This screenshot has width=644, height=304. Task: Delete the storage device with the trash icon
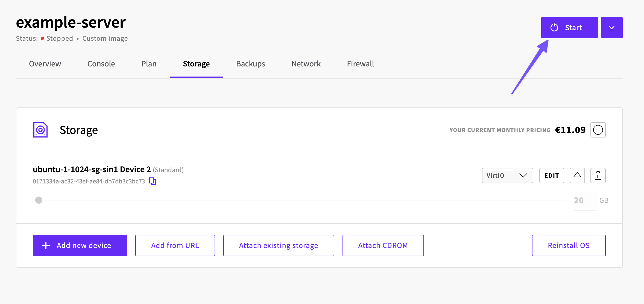598,176
